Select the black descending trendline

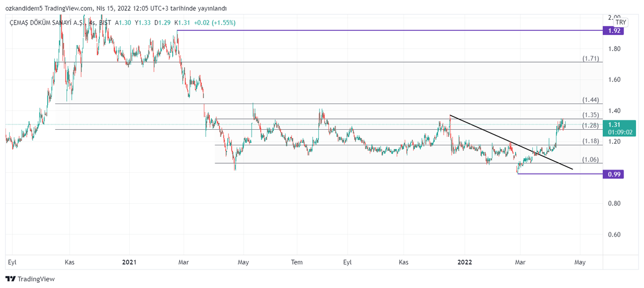511,143
